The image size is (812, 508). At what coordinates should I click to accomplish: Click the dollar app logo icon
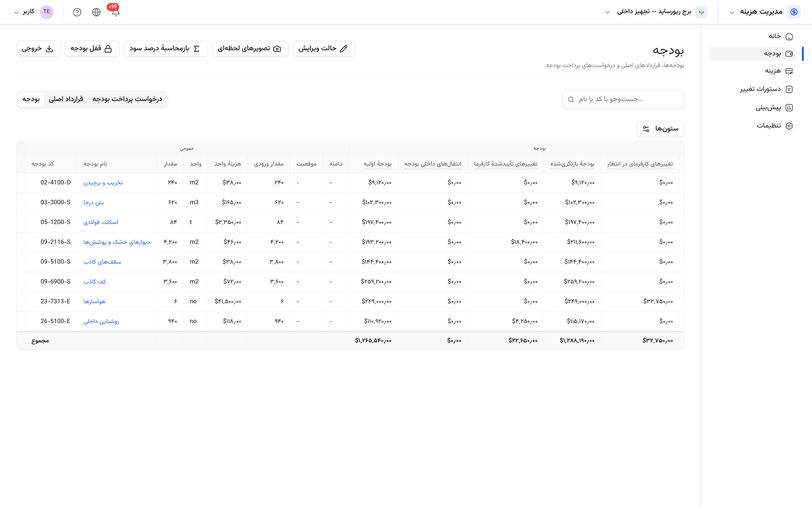tap(794, 12)
